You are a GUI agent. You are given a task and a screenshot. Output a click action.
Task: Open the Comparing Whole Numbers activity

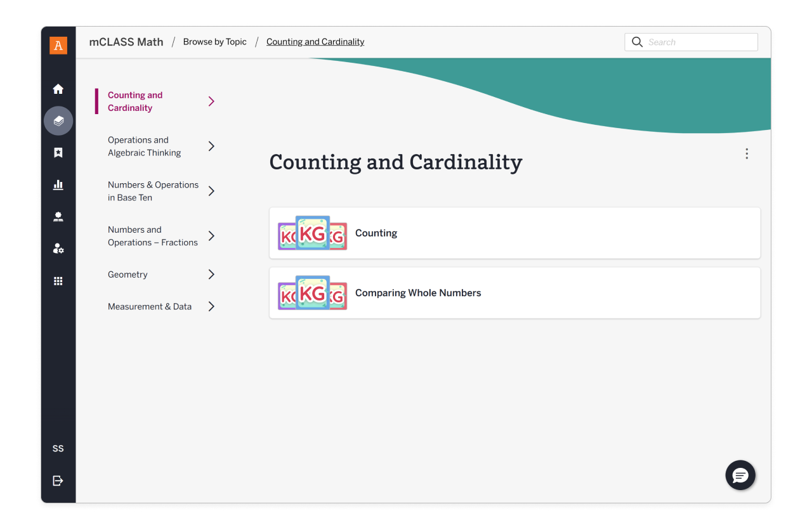[x=514, y=293]
